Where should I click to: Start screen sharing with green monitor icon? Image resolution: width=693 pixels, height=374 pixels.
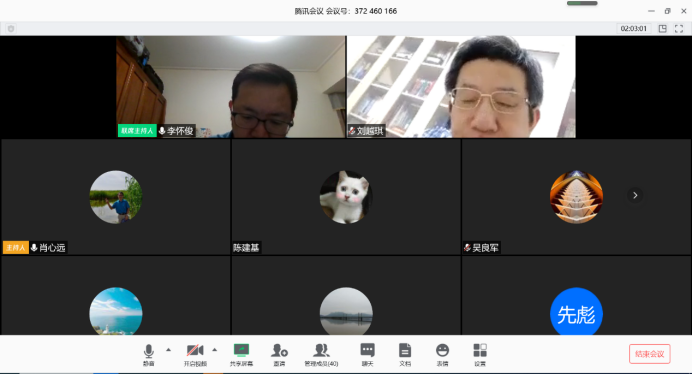241,355
